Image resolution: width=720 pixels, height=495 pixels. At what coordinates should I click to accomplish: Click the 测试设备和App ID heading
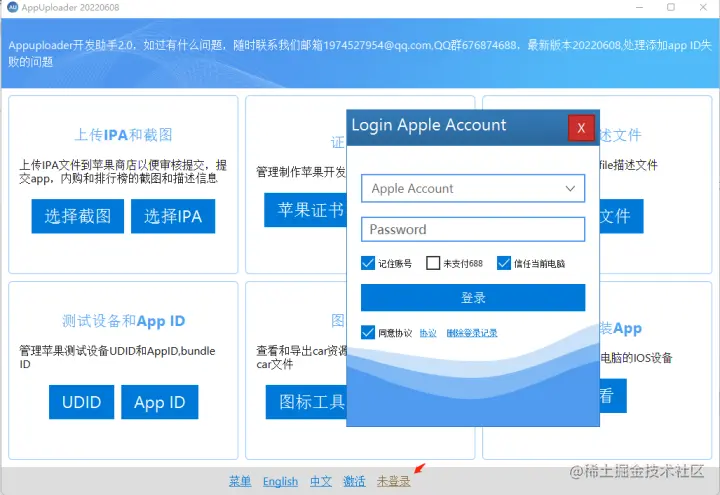(124, 321)
